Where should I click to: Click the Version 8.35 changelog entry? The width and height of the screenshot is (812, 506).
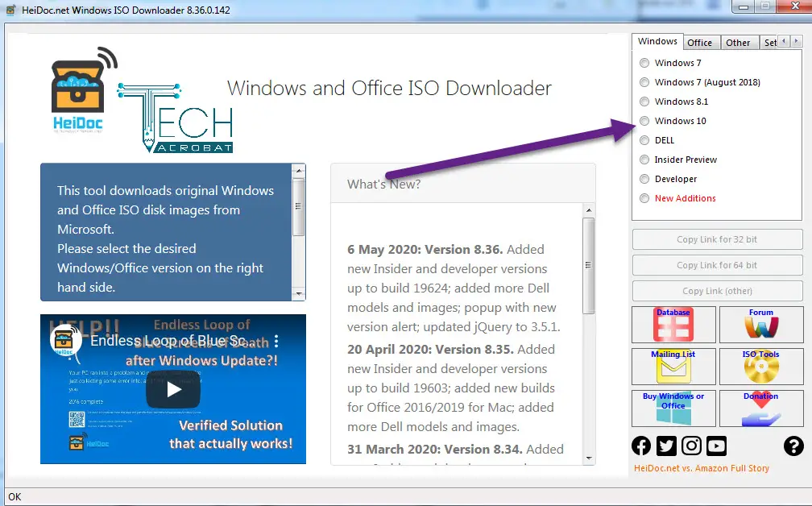coord(451,388)
